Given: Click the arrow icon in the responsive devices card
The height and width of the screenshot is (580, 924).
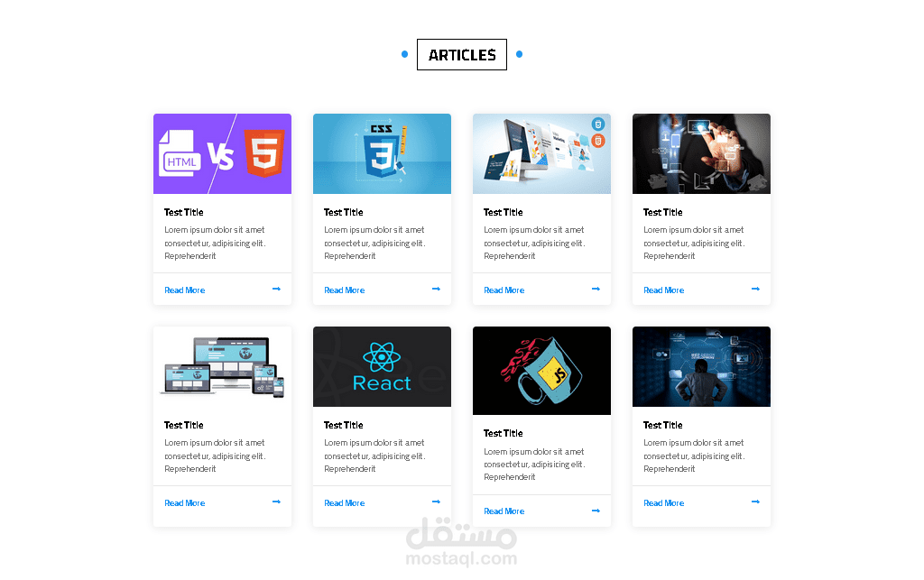Looking at the screenshot, I should (276, 502).
